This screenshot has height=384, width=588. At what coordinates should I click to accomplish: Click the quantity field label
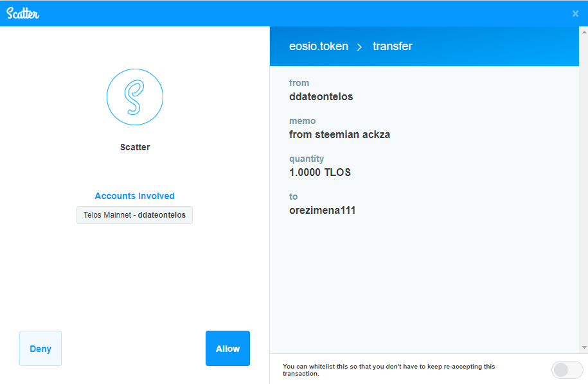(307, 159)
